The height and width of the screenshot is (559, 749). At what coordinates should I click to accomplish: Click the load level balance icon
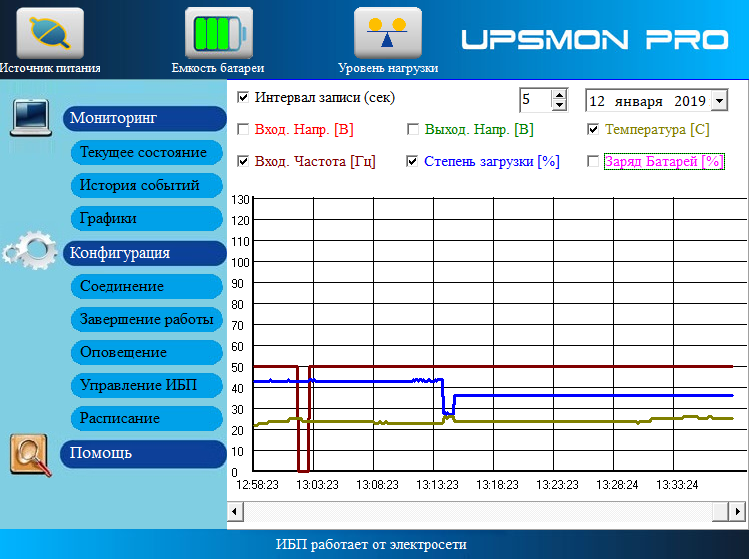point(388,33)
